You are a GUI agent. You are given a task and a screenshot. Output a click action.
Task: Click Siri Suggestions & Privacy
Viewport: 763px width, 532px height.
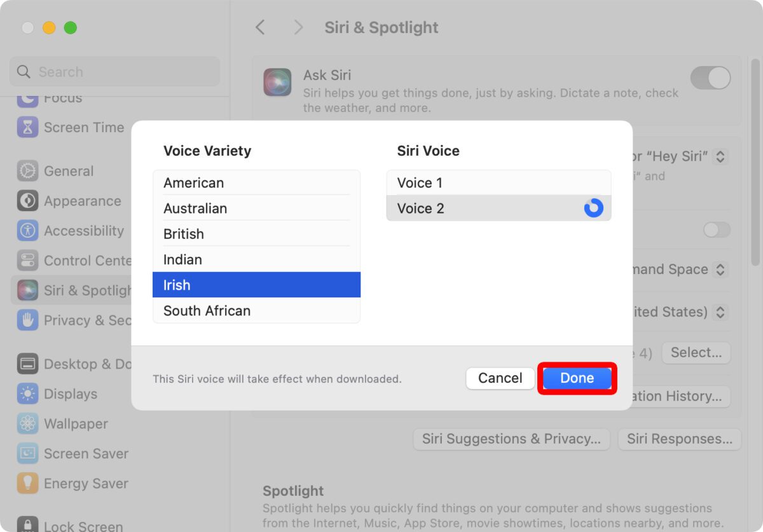(x=511, y=439)
